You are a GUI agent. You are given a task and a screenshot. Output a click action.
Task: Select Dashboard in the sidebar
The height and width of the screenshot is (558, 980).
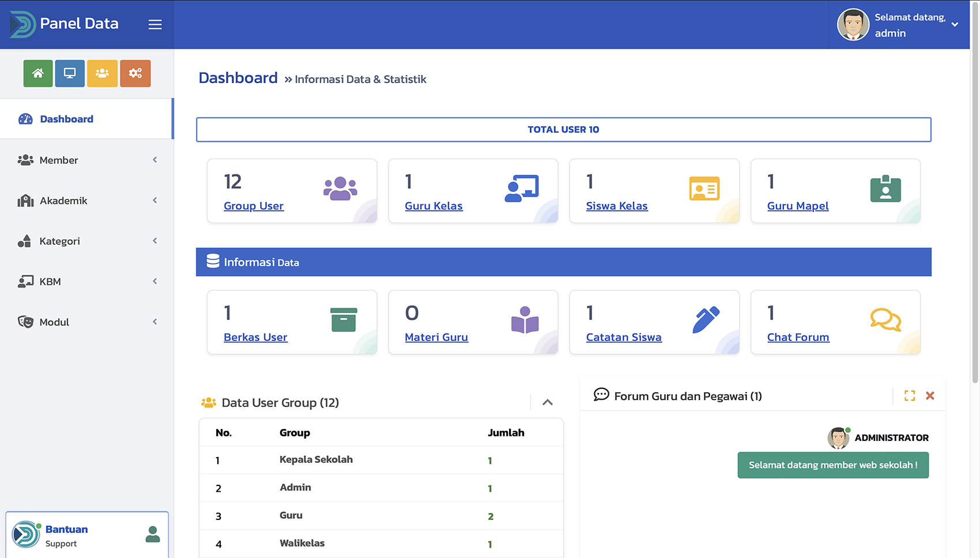(66, 119)
